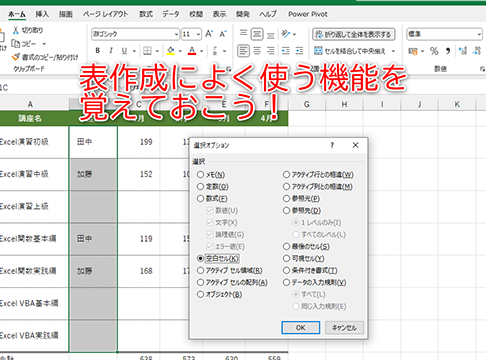Click the accounting number format icon
The width and height of the screenshot is (486, 360).
click(413, 51)
